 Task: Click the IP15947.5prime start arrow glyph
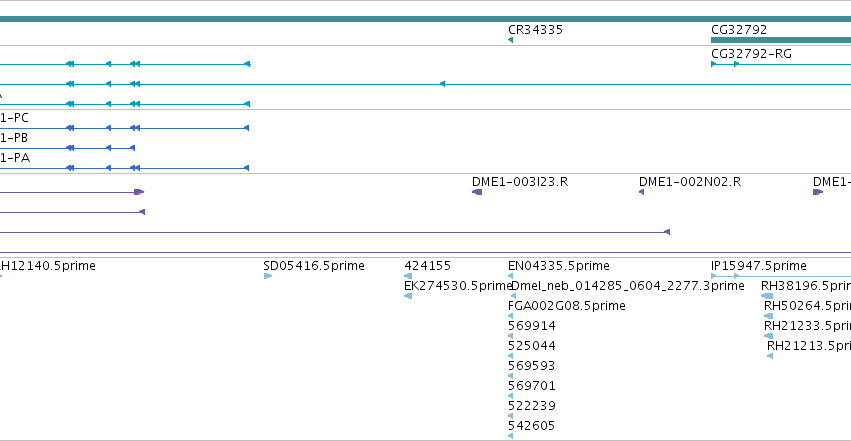[x=714, y=276]
